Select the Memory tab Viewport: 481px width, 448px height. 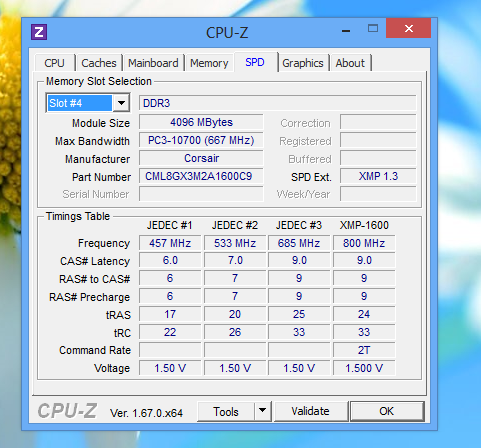209,63
